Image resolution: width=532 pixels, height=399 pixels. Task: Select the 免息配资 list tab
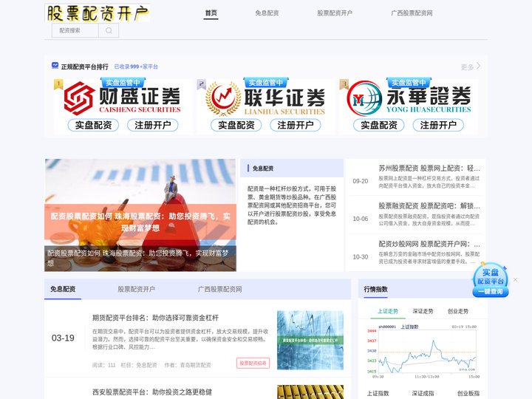(63, 290)
